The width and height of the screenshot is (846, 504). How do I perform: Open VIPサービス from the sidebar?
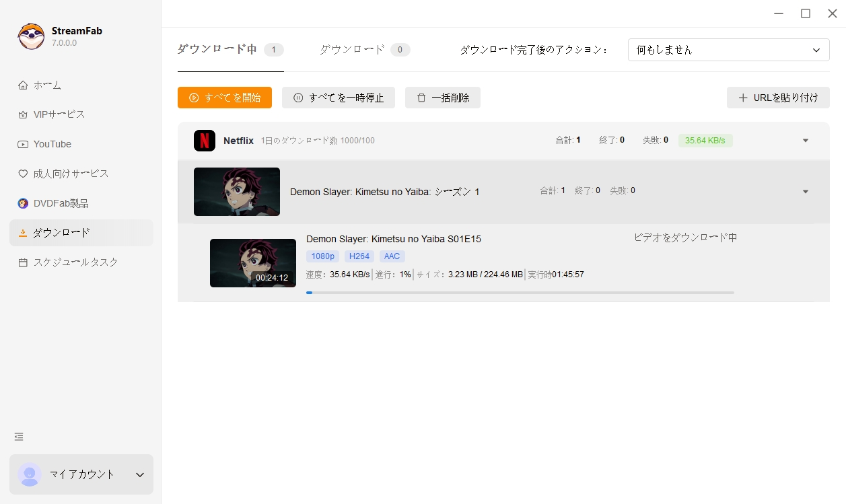pyautogui.click(x=59, y=114)
